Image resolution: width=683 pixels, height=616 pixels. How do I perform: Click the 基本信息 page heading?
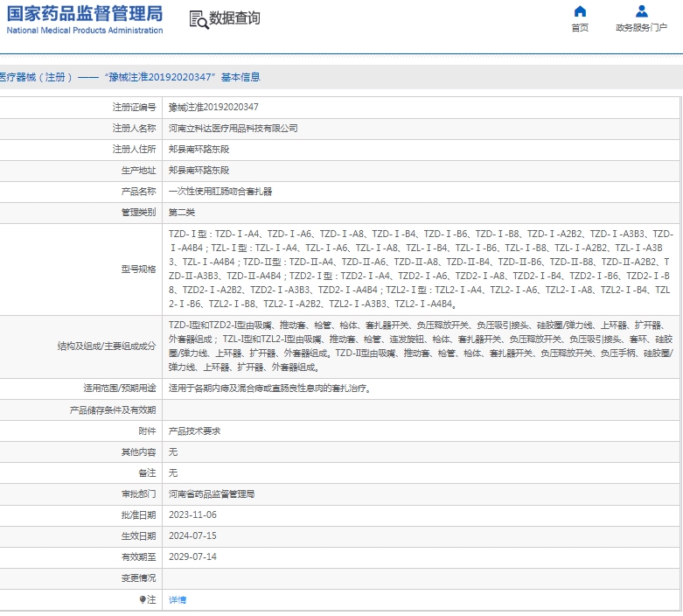point(240,78)
